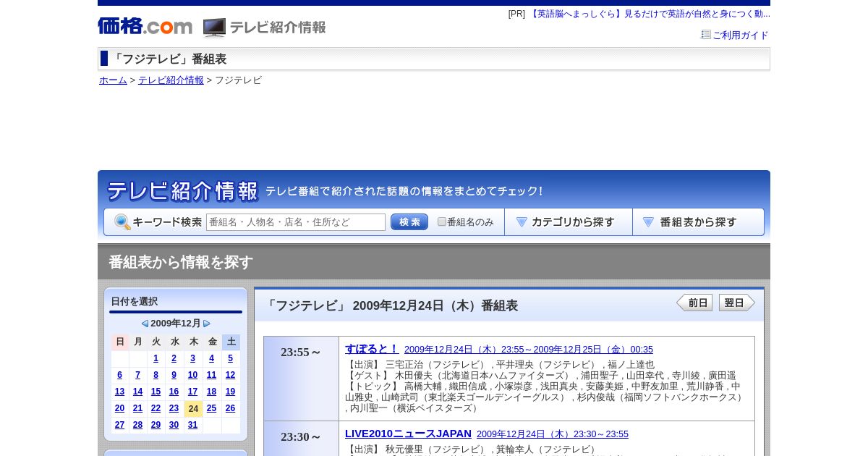Click the 土 Saturday column header
The height and width of the screenshot is (456, 868).
coord(231,342)
